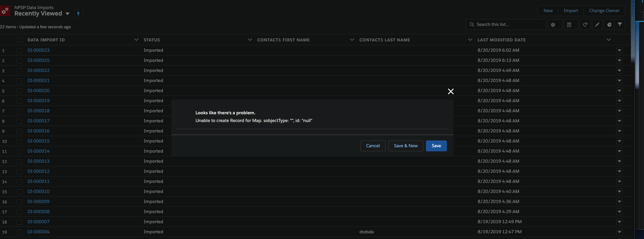Click '8/20/2019 4:36 AM' date cell
The width and height of the screenshot is (644, 239).
pos(499,201)
